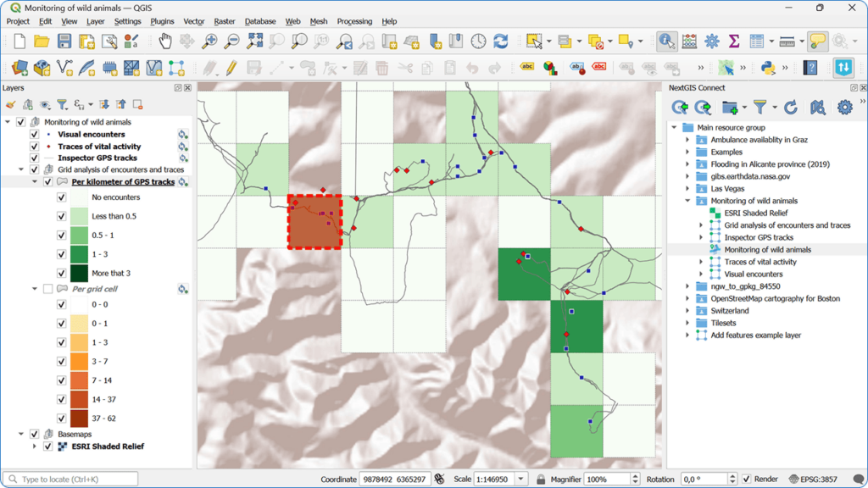Screen dimensions: 868x488
Task: Click NextGIS Connect settings gear icon
Action: coord(843,108)
